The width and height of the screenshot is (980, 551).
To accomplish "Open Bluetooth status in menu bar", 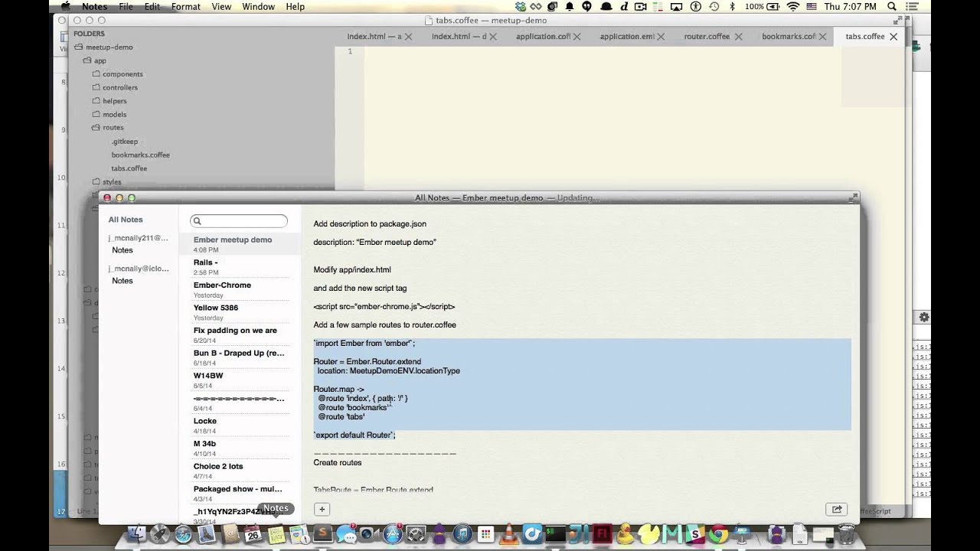I will click(x=732, y=6).
